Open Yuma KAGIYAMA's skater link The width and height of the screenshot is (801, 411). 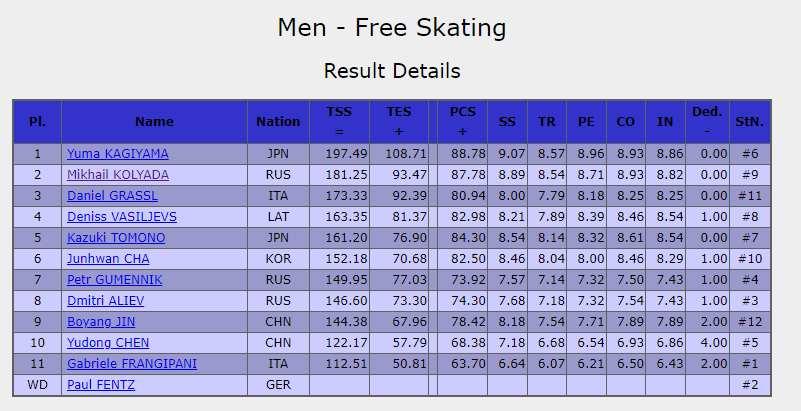(x=117, y=154)
